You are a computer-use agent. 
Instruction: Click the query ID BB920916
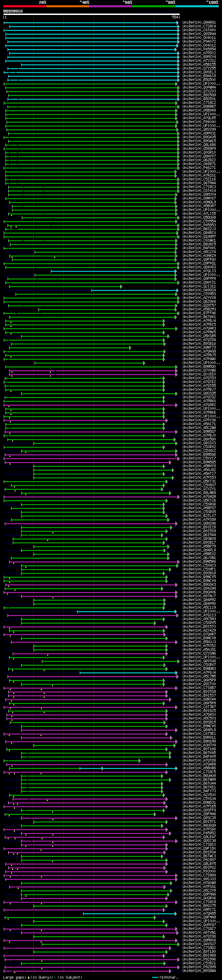[x=13, y=11]
